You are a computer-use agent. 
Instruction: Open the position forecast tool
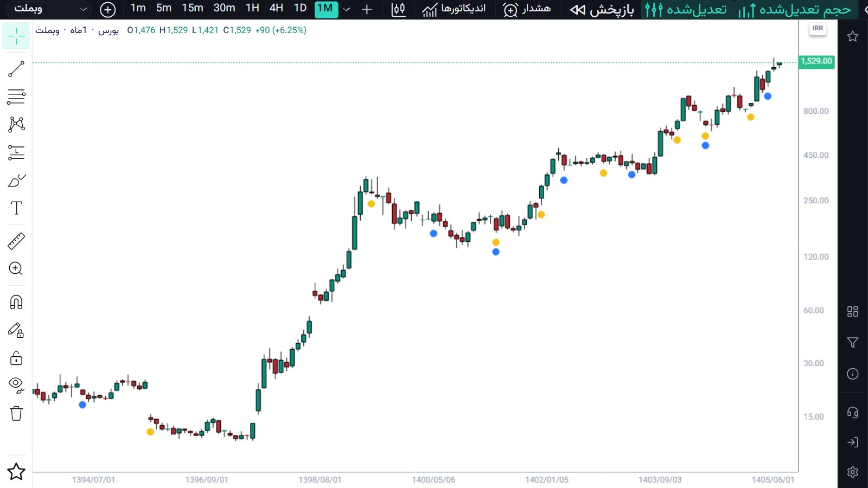point(16,152)
